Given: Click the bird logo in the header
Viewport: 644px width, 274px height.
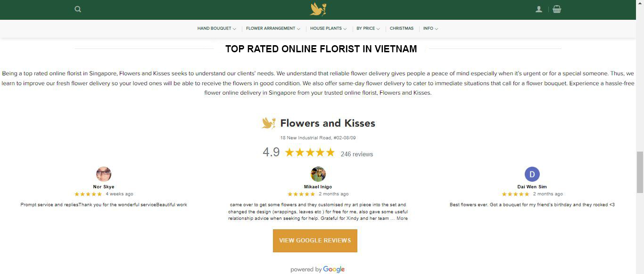Looking at the screenshot, I should click(x=318, y=9).
